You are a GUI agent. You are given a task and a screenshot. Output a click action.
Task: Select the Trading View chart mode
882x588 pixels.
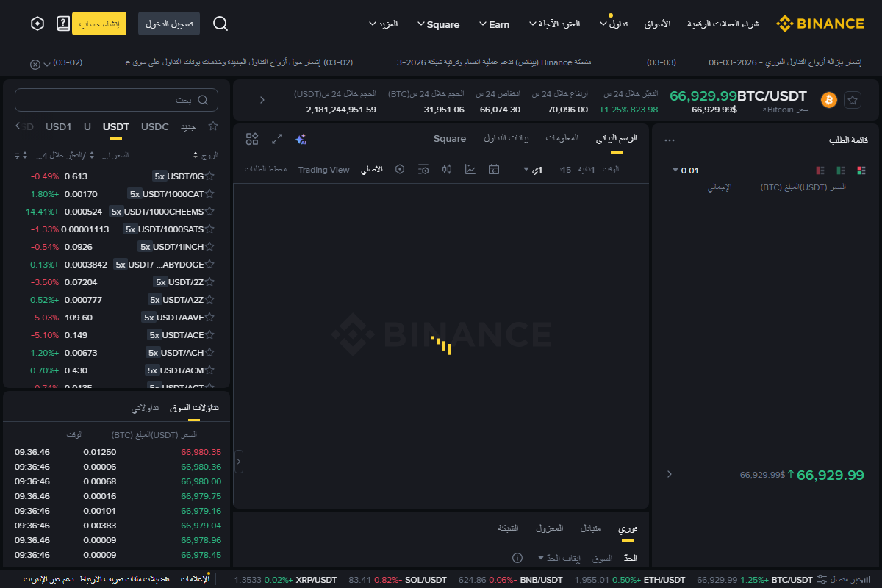[324, 170]
